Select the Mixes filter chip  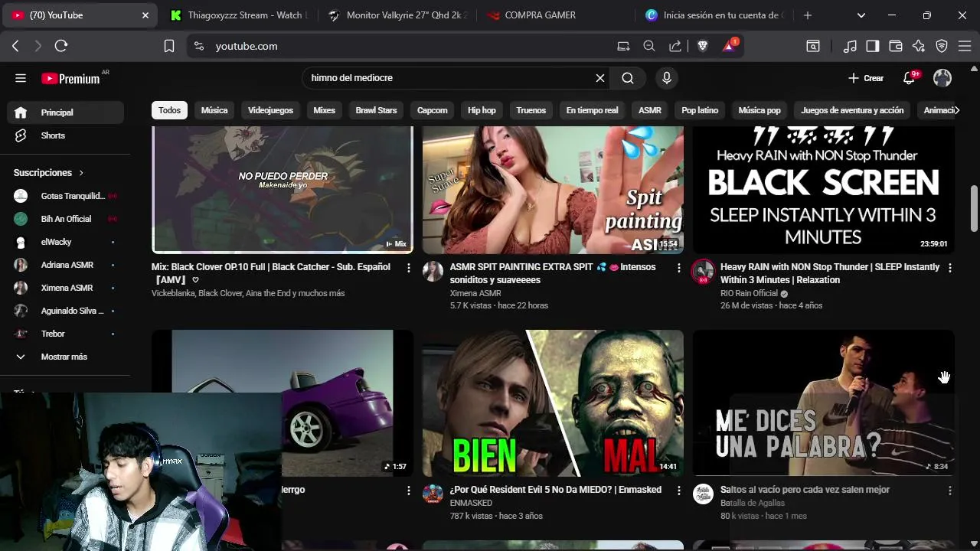coord(324,110)
